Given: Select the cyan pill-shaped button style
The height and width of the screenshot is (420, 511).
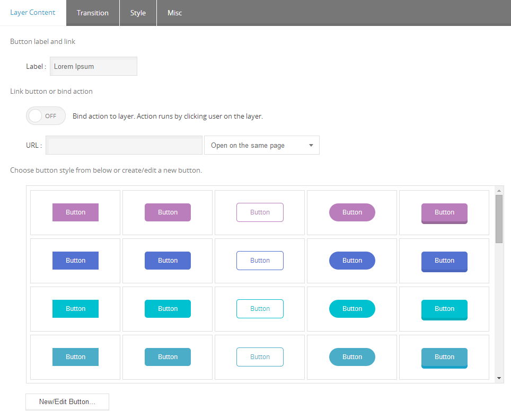Looking at the screenshot, I should click(352, 309).
